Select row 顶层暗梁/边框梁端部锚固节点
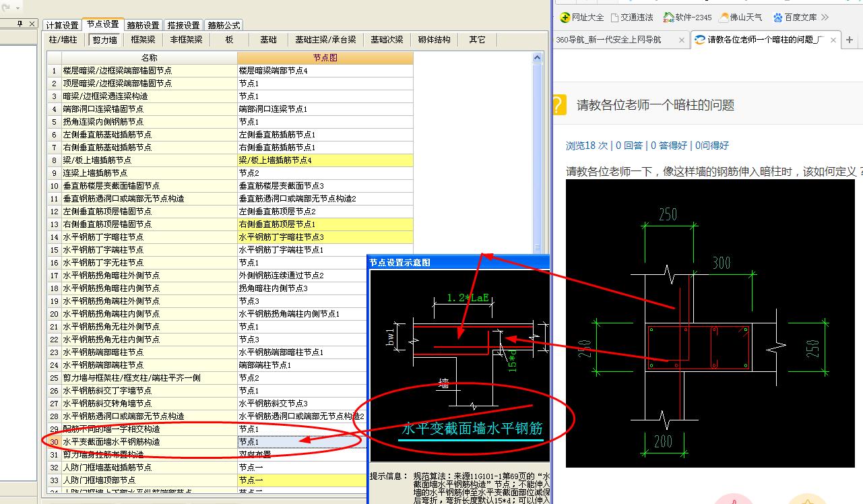Viewport: 863px width, 504px height. [x=149, y=84]
